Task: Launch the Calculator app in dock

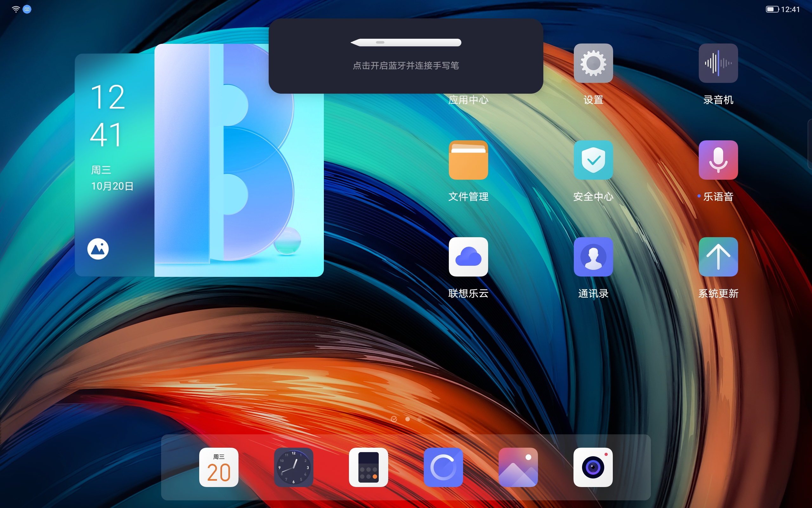Action: [x=369, y=467]
